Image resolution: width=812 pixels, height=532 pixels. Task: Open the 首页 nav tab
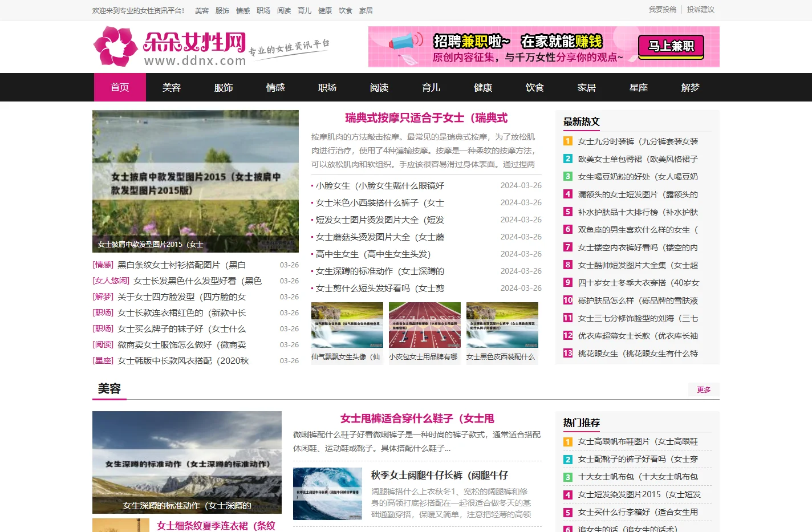[x=120, y=87]
